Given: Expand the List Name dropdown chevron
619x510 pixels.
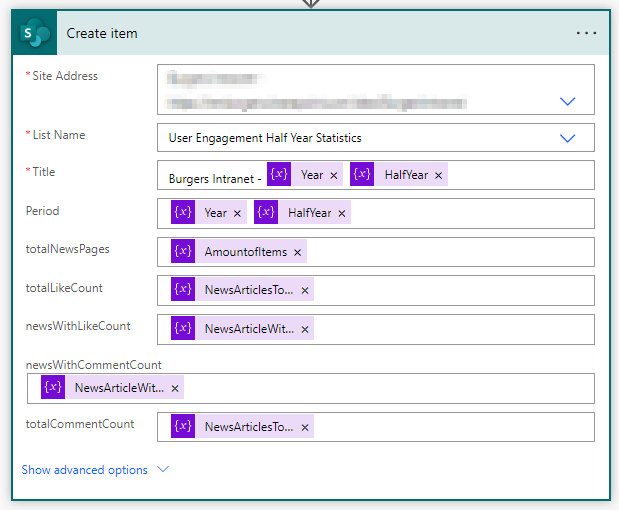Looking at the screenshot, I should pos(567,138).
